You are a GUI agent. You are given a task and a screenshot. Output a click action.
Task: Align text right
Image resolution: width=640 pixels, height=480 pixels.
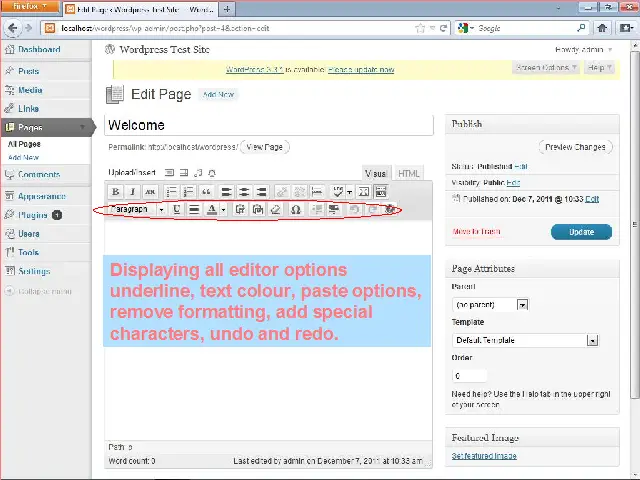click(262, 191)
